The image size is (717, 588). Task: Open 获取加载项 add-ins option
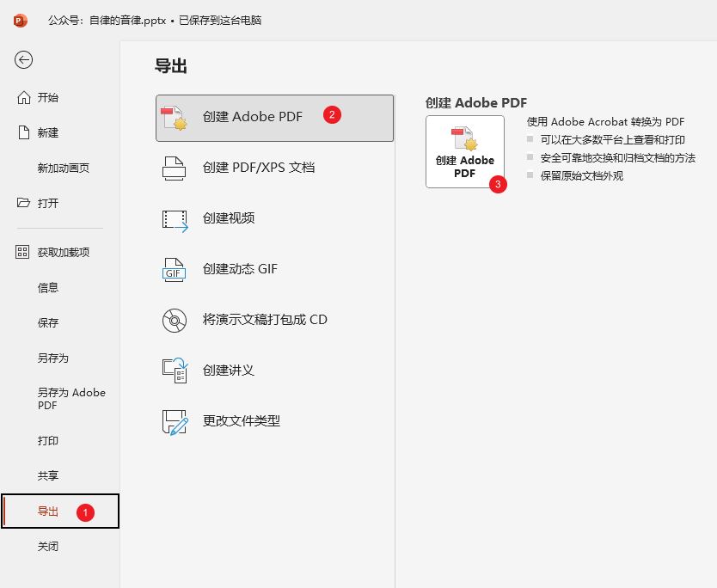tap(63, 253)
